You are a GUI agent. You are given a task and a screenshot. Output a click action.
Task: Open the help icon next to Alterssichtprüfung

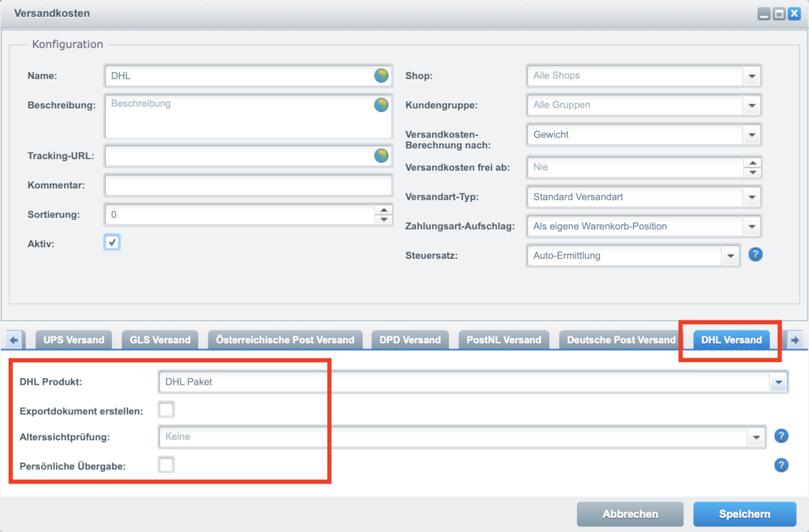pyautogui.click(x=781, y=436)
